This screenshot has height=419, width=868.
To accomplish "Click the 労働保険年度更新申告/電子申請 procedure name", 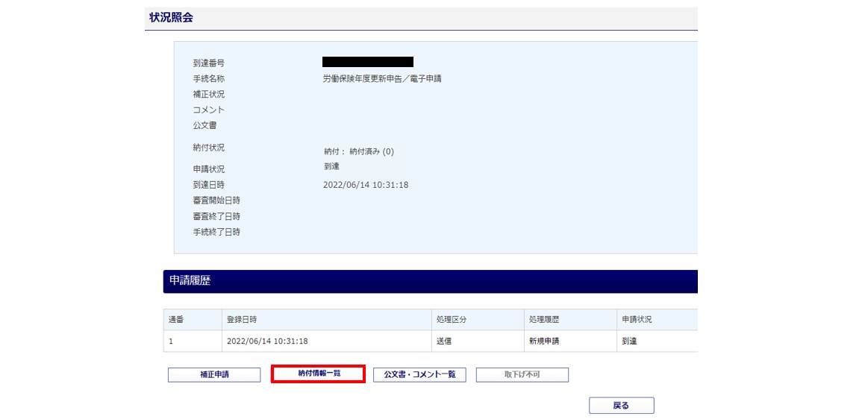I will click(x=381, y=78).
